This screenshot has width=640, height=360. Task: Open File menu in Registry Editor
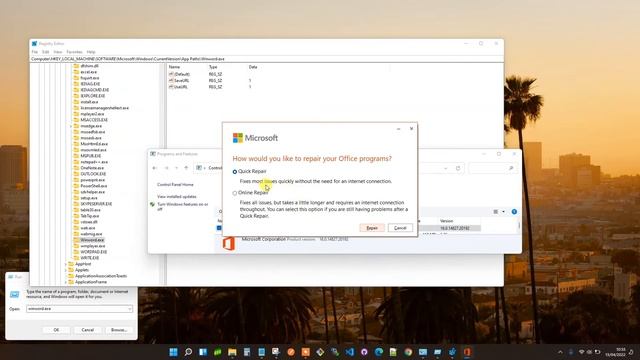(35, 52)
